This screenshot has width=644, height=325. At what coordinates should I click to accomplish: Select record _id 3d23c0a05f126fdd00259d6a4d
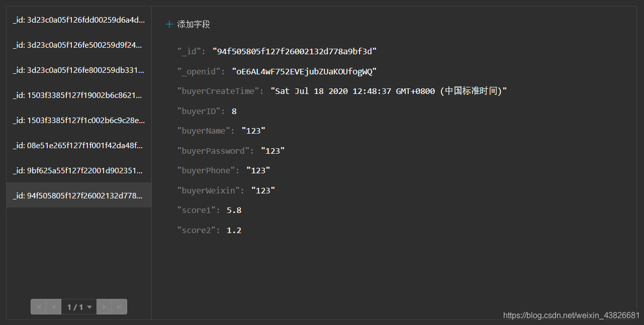point(79,20)
